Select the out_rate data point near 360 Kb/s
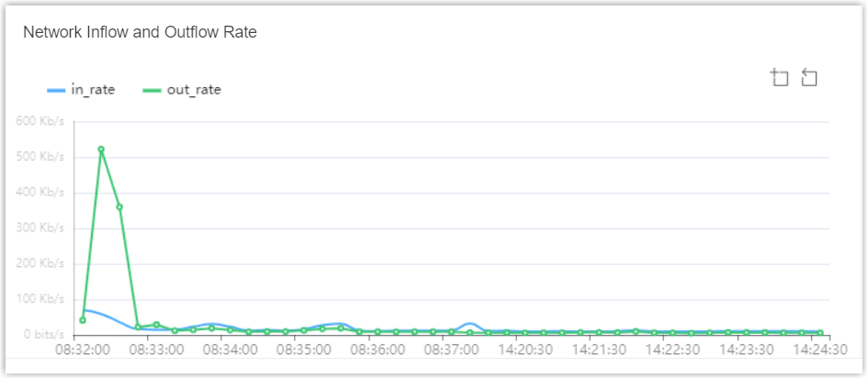This screenshot has width=868, height=379. click(119, 206)
